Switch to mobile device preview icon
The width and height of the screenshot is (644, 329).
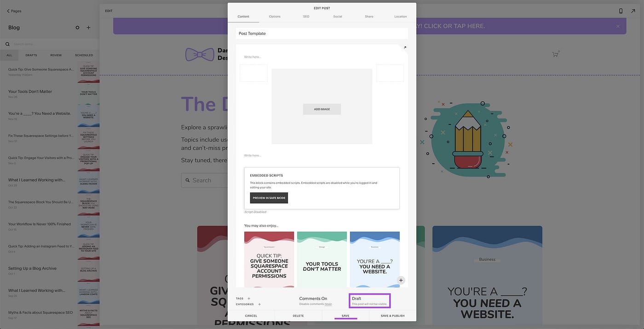click(x=621, y=11)
